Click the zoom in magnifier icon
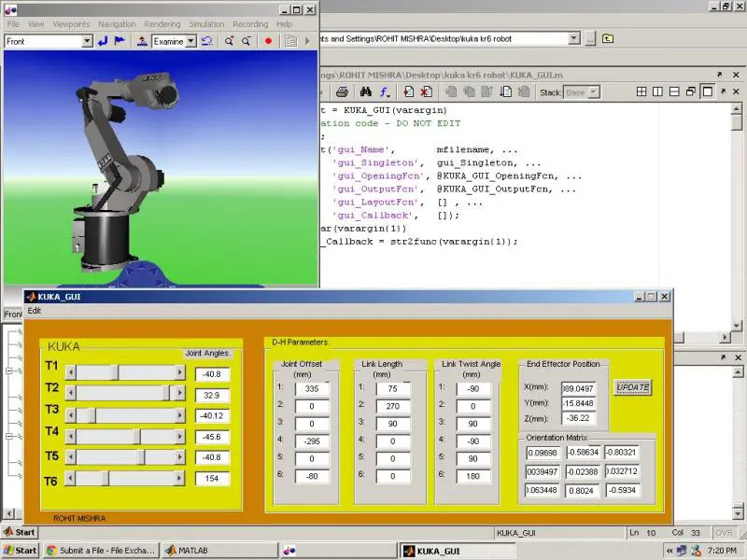The height and width of the screenshot is (560, 747). pos(229,41)
